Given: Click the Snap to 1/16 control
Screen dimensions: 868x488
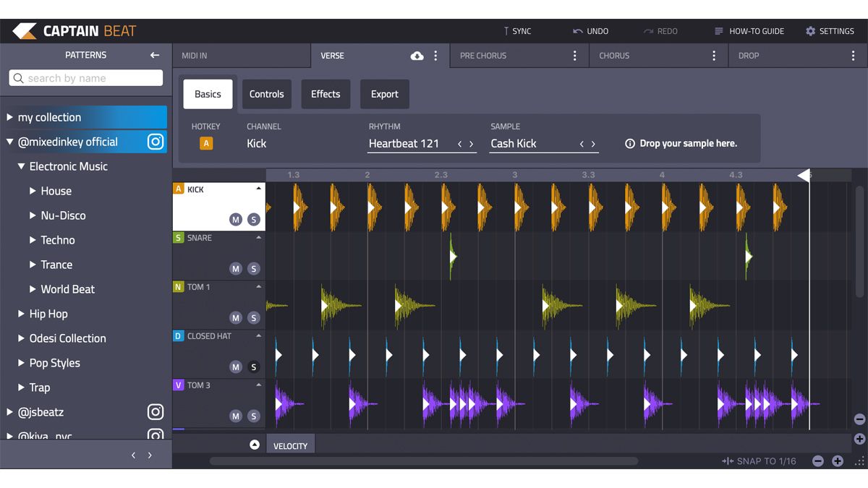Looking at the screenshot, I should tap(759, 461).
